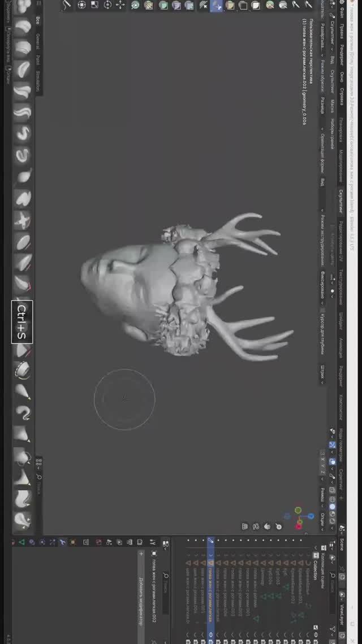Switch to wireframe viewport shading

333,499
